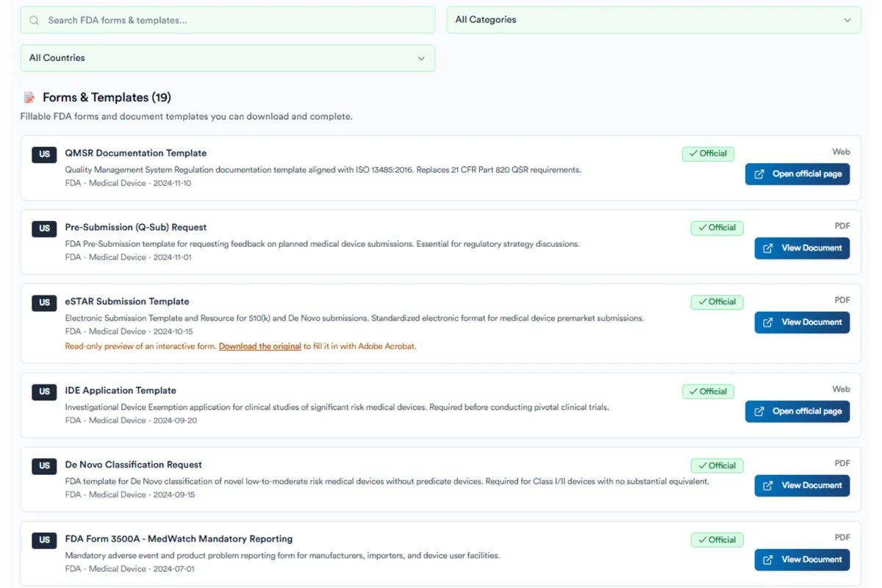The width and height of the screenshot is (882, 588).
Task: Open the All Categories dropdown
Action: pyautogui.click(x=653, y=20)
